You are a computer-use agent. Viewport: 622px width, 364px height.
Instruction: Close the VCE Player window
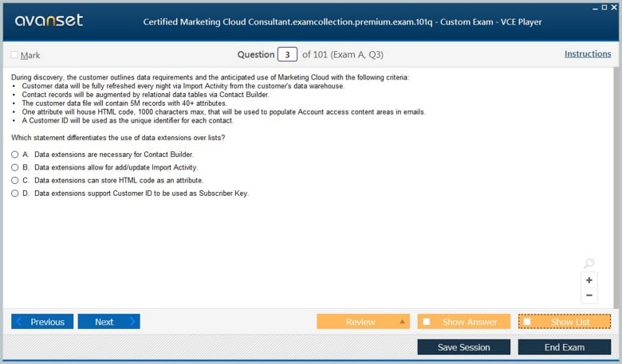[x=614, y=7]
